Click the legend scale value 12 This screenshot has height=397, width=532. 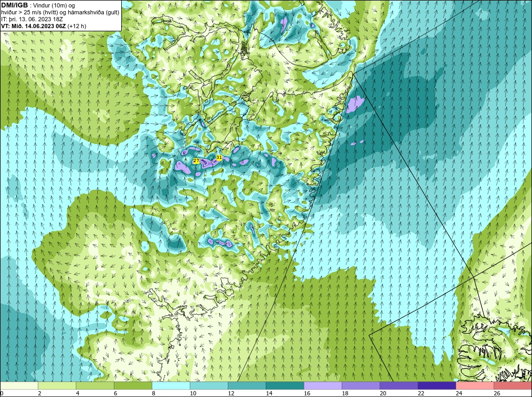pos(231,393)
